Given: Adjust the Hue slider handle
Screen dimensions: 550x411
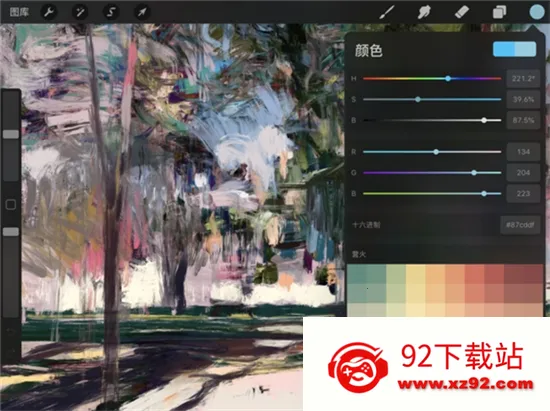Looking at the screenshot, I should 448,79.
